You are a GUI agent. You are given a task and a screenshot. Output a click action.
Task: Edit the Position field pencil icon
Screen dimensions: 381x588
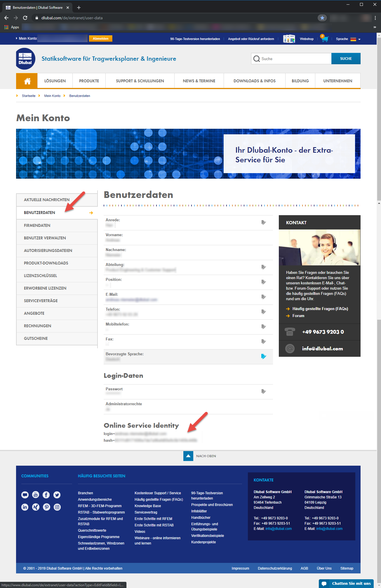pos(264,282)
